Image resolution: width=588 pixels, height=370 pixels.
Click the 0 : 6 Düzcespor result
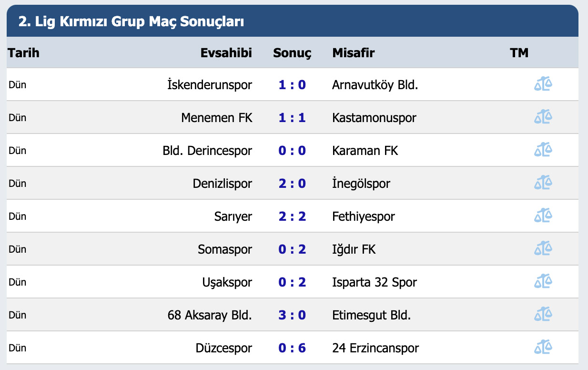pyautogui.click(x=292, y=348)
